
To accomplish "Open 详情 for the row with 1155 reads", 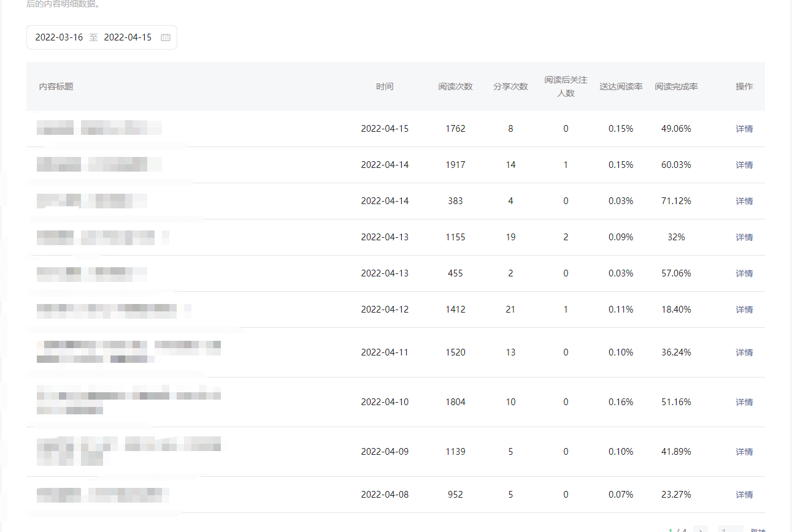I will coord(744,237).
